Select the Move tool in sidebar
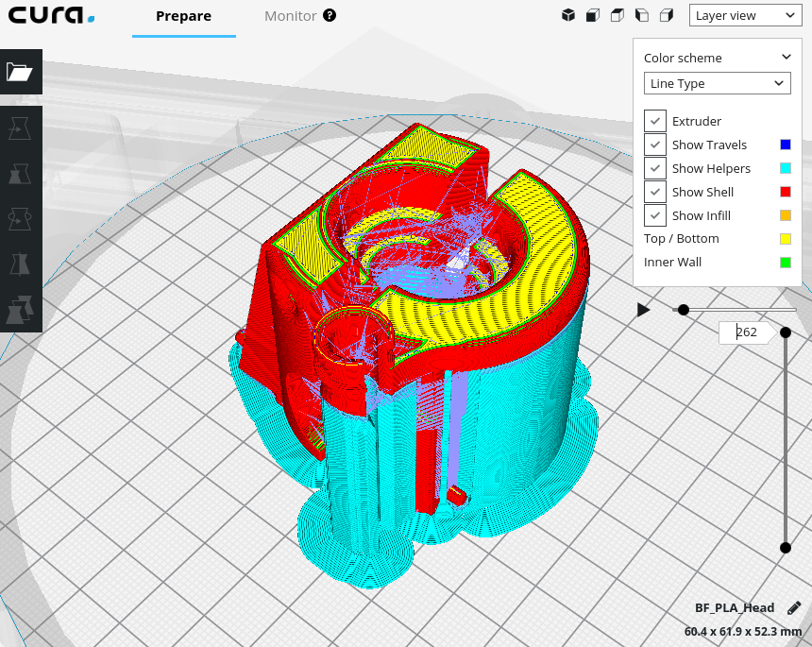 (x=20, y=128)
